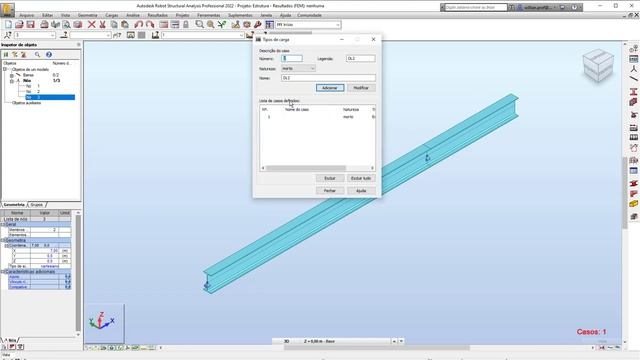Click the Nome input field in dialog
Screen dimensions: 640x360
[x=328, y=78]
